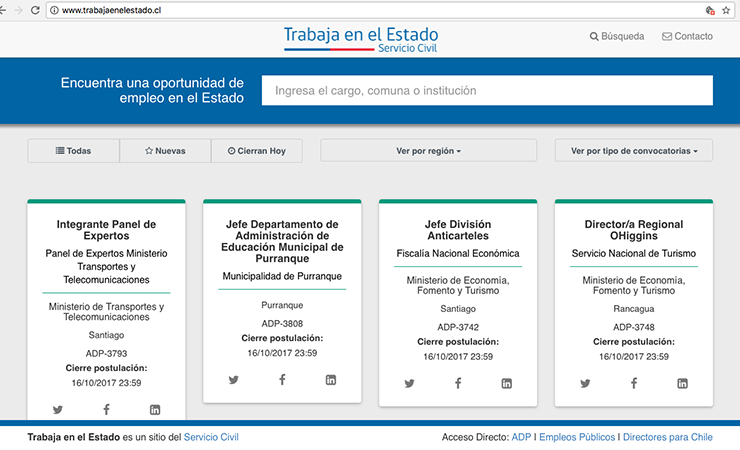Select code ADP-3793
Image resolution: width=740 pixels, height=450 pixels.
coord(106,353)
